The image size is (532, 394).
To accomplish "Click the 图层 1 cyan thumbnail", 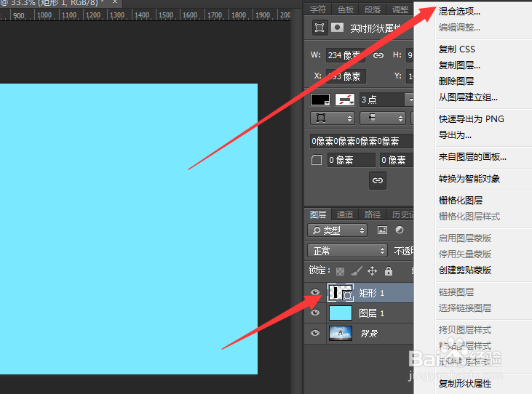I will click(x=341, y=313).
